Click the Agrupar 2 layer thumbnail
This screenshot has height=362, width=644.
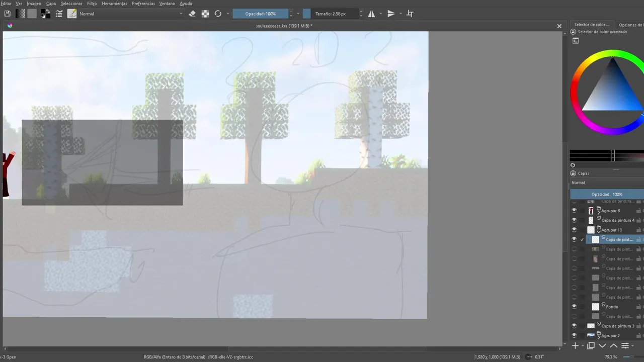coord(591,335)
